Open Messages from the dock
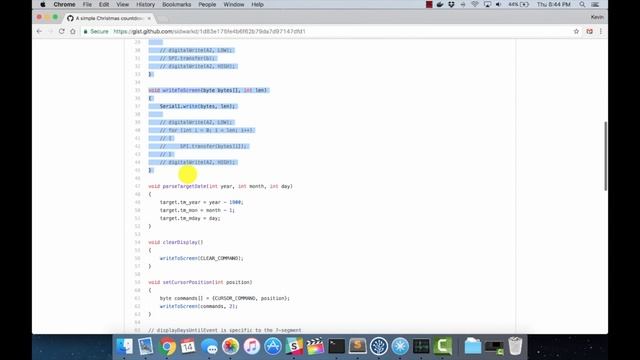Image resolution: width=640 pixels, height=360 pixels. coord(209,346)
